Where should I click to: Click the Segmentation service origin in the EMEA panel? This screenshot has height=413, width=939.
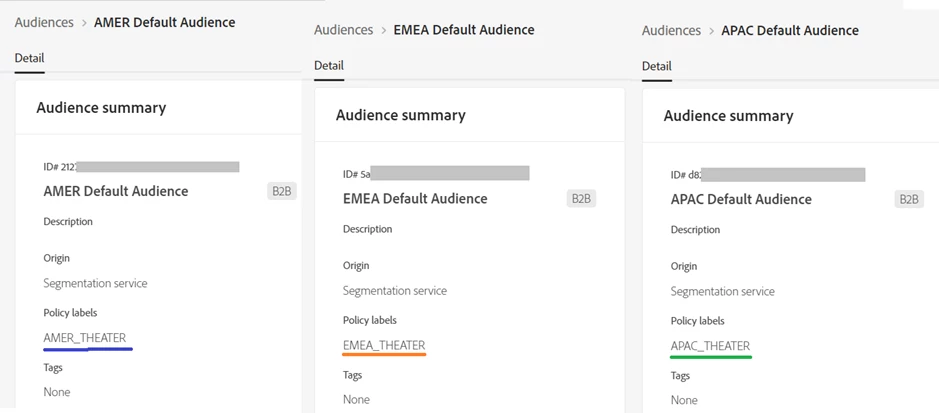click(394, 291)
